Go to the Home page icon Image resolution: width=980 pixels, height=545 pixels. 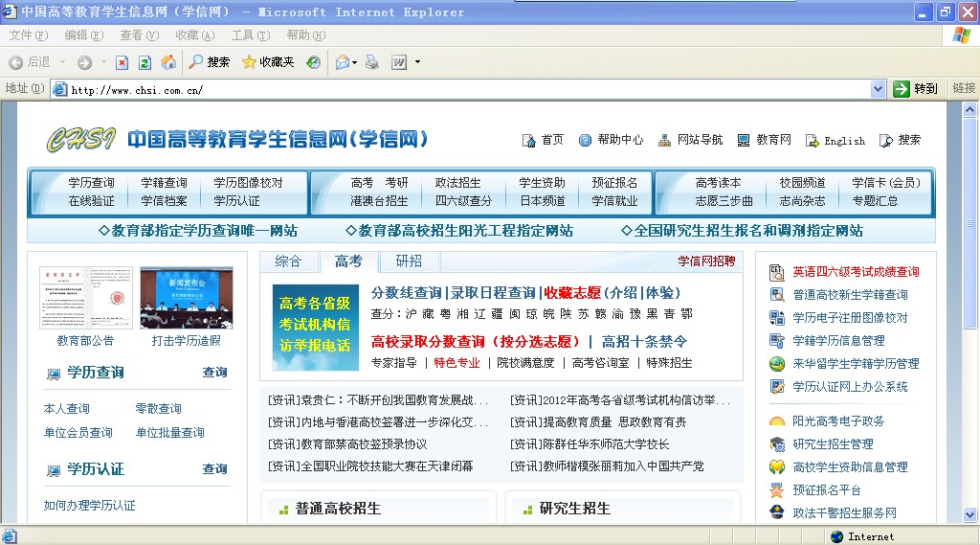pos(168,62)
